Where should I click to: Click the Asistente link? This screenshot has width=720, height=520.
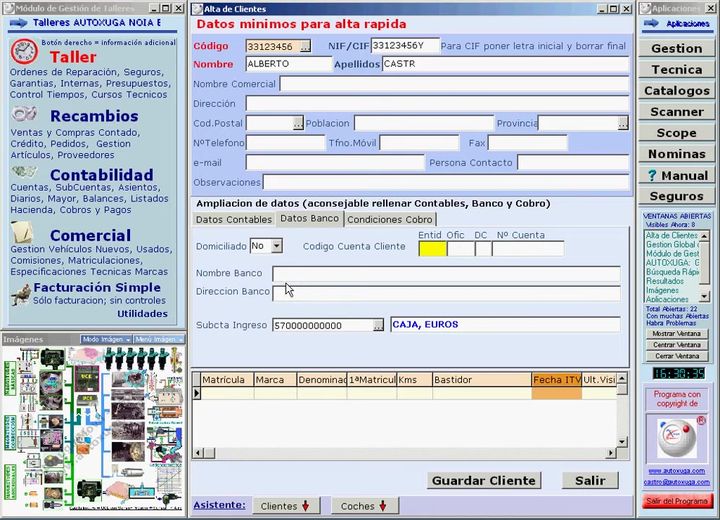219,505
